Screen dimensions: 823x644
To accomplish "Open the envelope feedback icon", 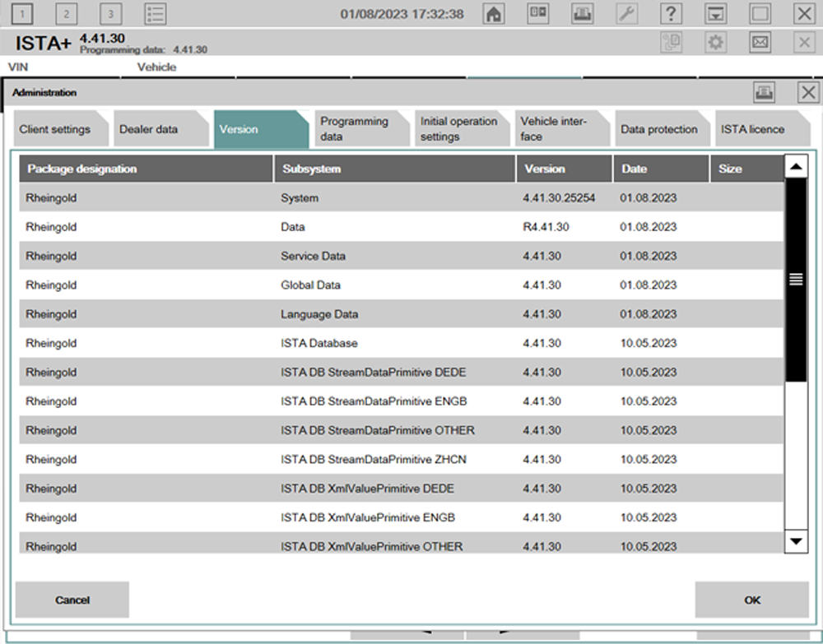I will click(x=760, y=42).
